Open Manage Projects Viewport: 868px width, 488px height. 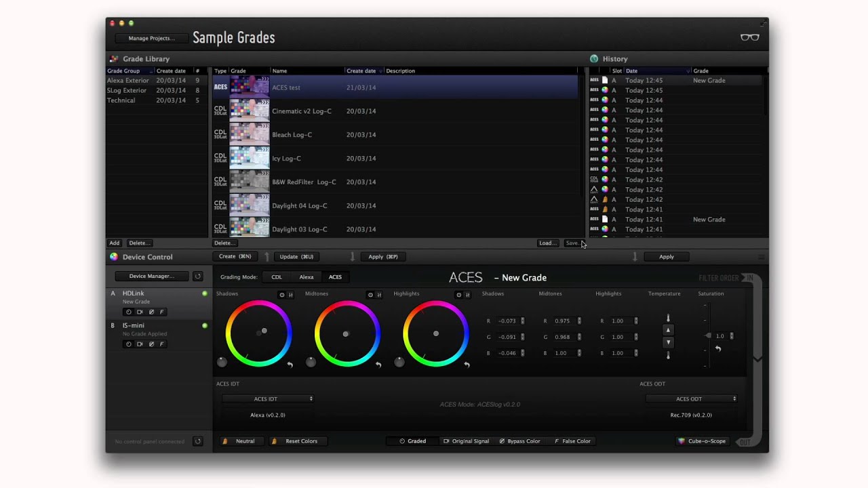point(151,39)
